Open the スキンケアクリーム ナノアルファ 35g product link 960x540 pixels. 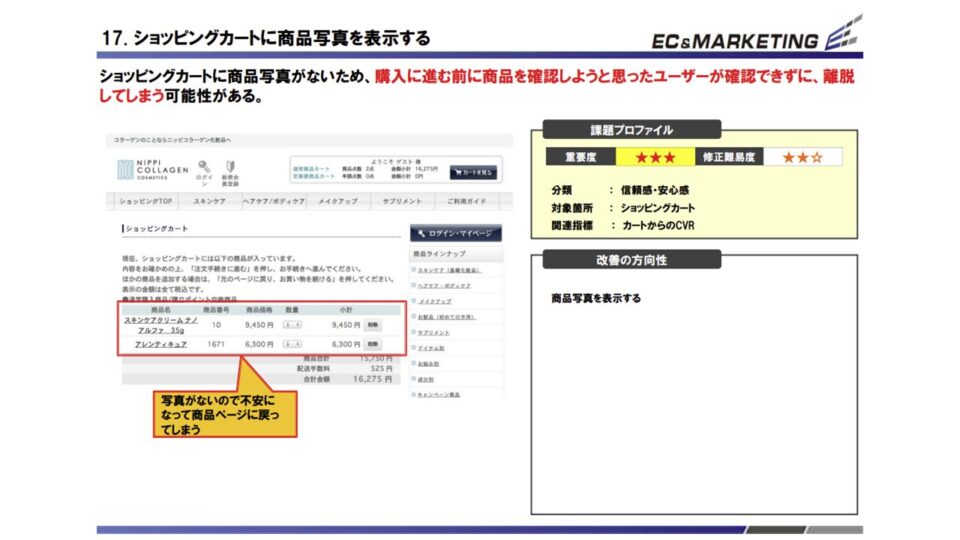160,325
